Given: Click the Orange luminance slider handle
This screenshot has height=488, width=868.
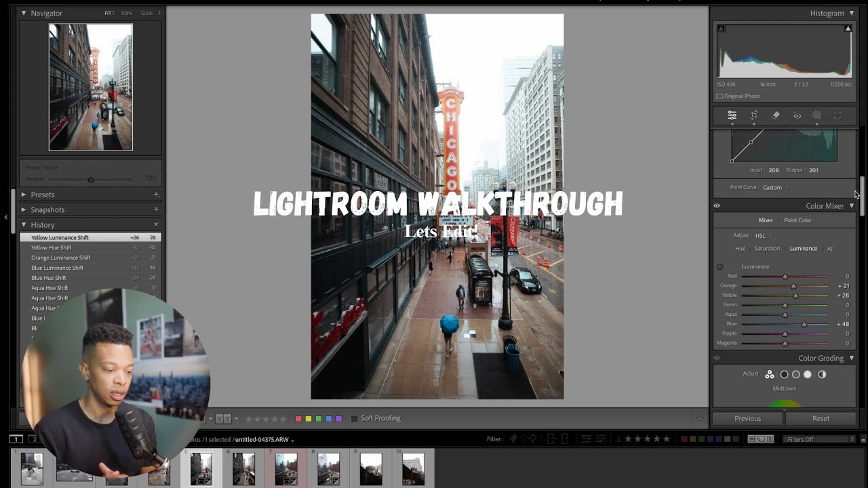Looking at the screenshot, I should [793, 286].
